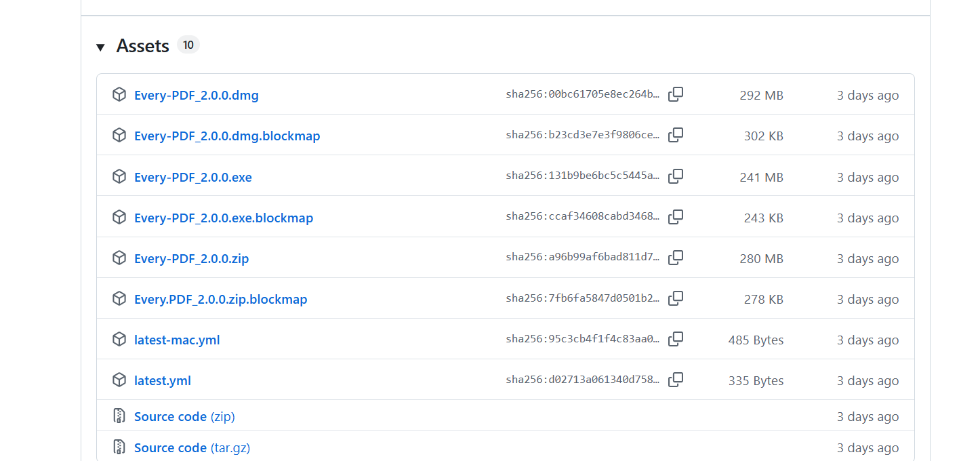This screenshot has width=980, height=461.
Task: Click the hash text sha256:d02713a061340d758…
Action: pos(583,380)
